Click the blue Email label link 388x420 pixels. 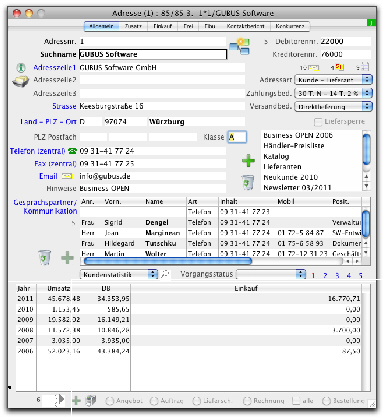pos(49,176)
